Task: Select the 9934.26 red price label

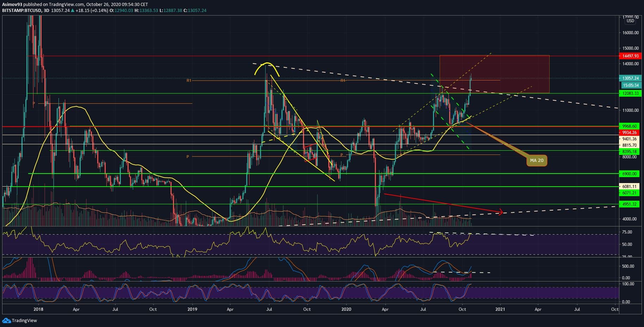Action: (630, 133)
